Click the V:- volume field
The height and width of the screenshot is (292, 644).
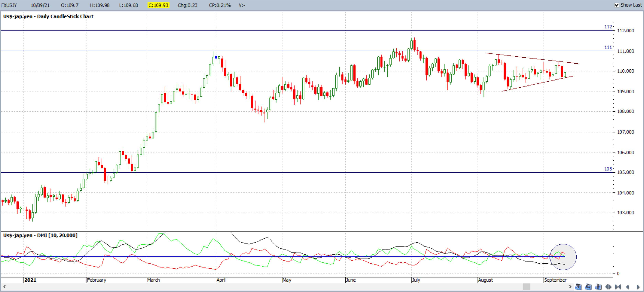[x=242, y=5]
